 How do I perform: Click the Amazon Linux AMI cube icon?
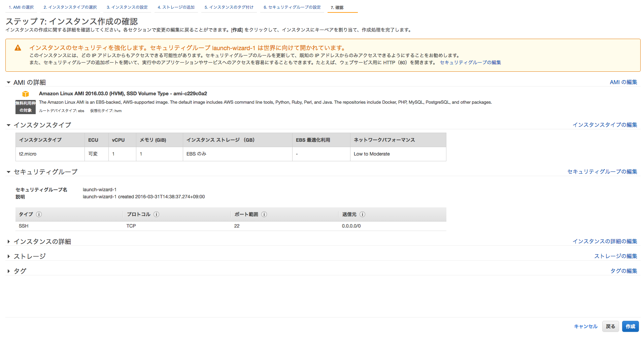25,94
